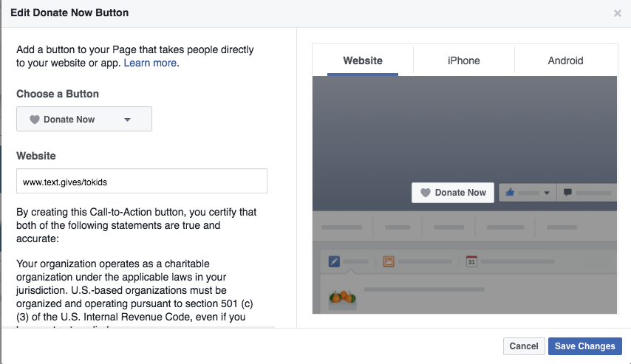Click the heart icon on the preview Donate Now button
The image size is (631, 364).
click(426, 193)
